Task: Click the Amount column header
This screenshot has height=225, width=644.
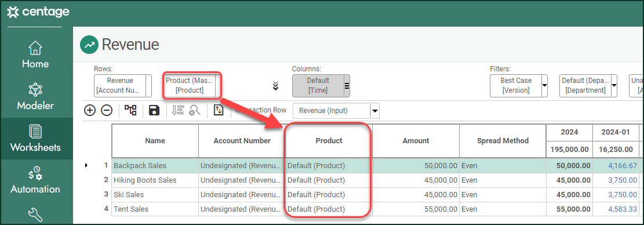Action: (416, 141)
